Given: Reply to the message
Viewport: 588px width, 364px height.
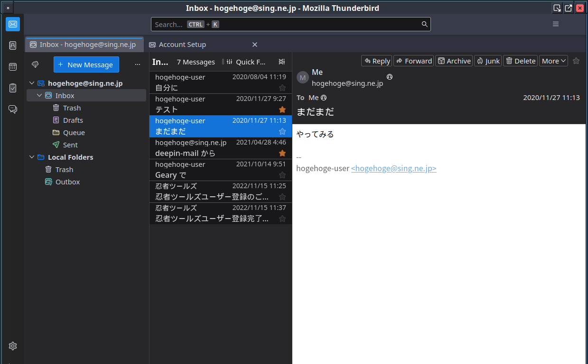Looking at the screenshot, I should (x=377, y=61).
